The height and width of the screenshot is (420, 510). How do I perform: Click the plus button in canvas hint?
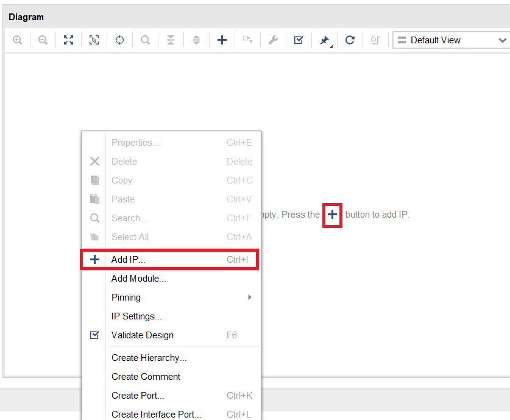332,215
